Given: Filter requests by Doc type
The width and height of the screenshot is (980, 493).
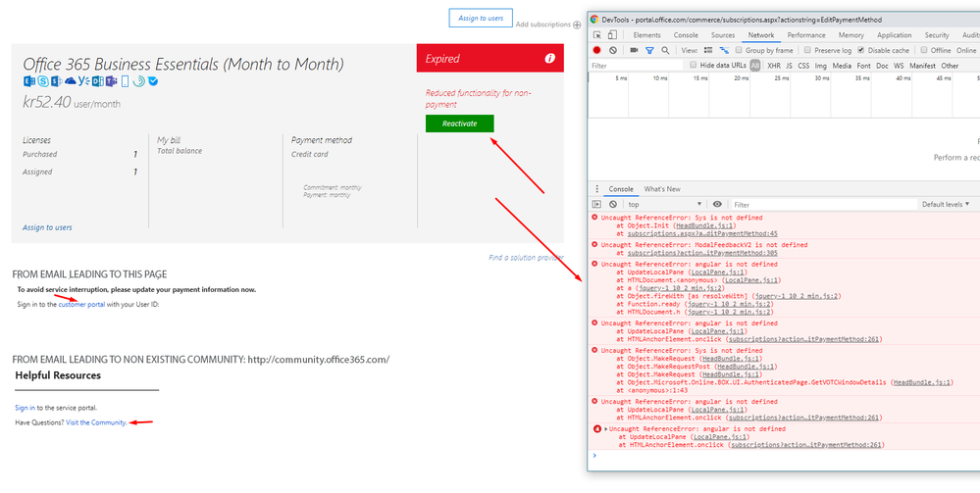Looking at the screenshot, I should click(883, 66).
